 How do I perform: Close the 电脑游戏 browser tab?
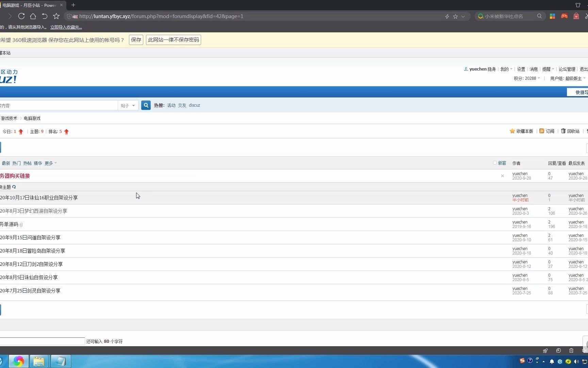coord(61,5)
